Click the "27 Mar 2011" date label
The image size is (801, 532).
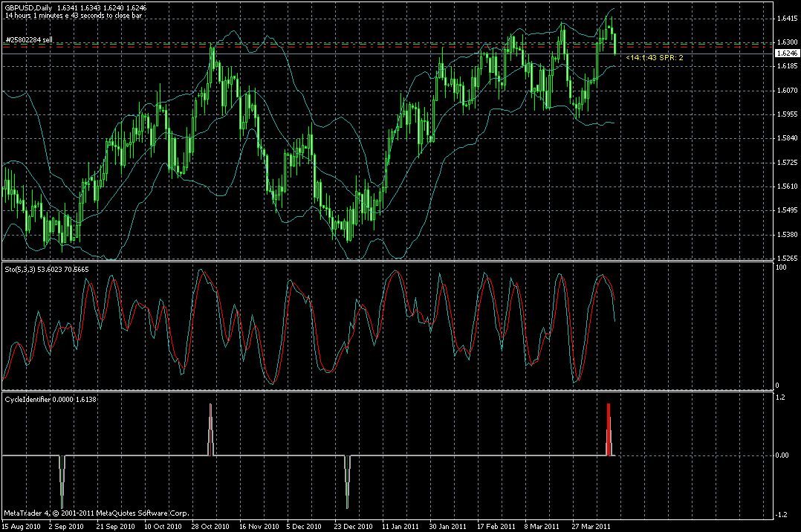(591, 526)
